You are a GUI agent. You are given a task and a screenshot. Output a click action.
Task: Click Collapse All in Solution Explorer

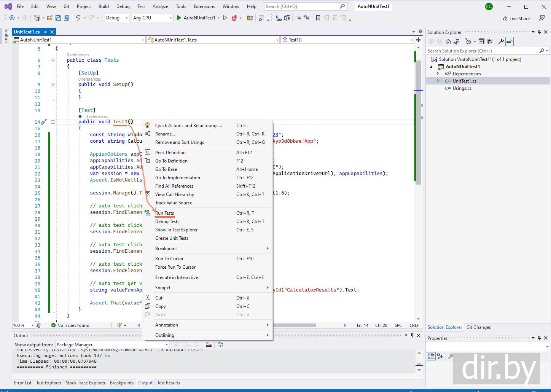[x=481, y=41]
